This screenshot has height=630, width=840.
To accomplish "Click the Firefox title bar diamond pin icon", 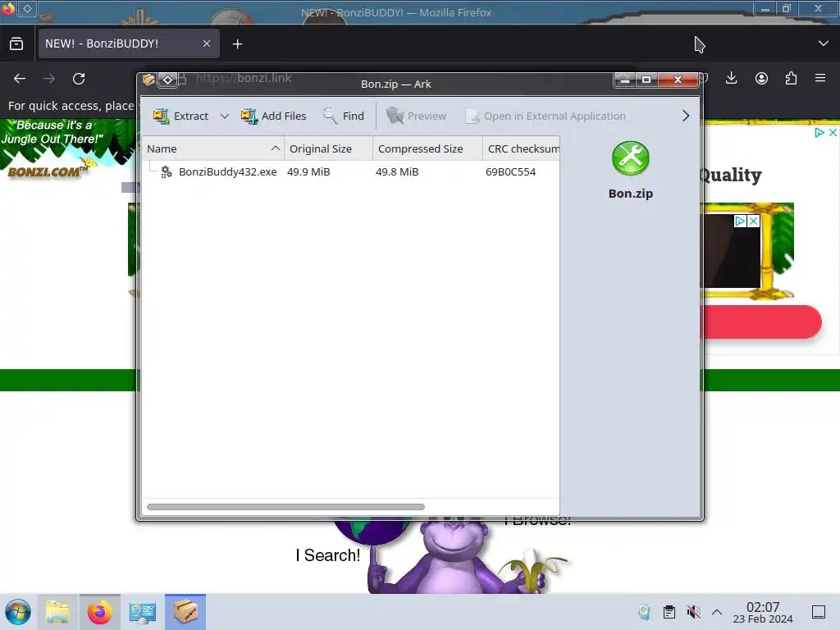I will (27, 8).
